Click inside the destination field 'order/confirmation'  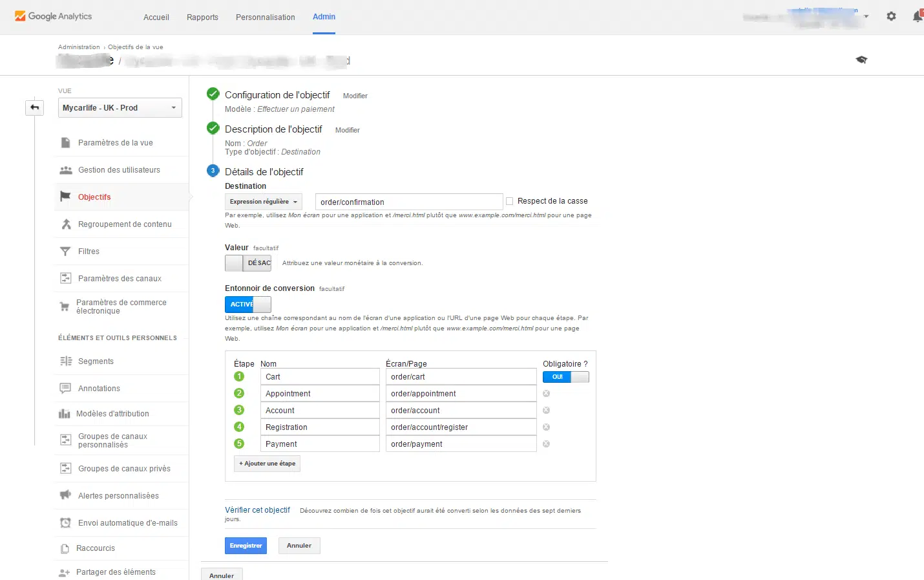[408, 202]
